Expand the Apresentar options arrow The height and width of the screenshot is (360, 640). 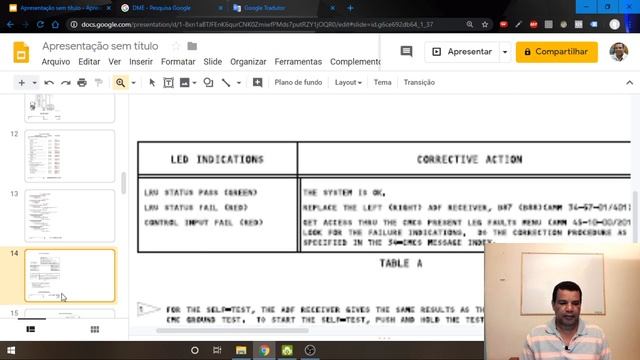505,52
